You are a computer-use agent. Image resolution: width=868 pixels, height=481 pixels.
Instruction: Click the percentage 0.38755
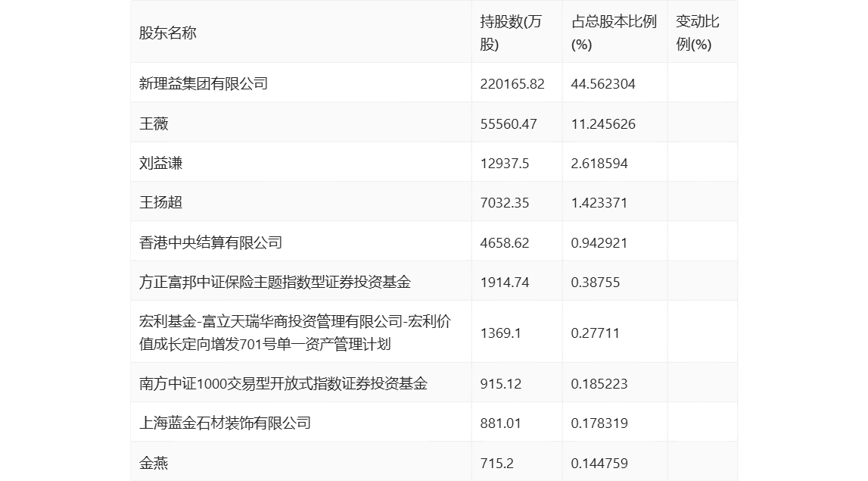click(x=596, y=282)
